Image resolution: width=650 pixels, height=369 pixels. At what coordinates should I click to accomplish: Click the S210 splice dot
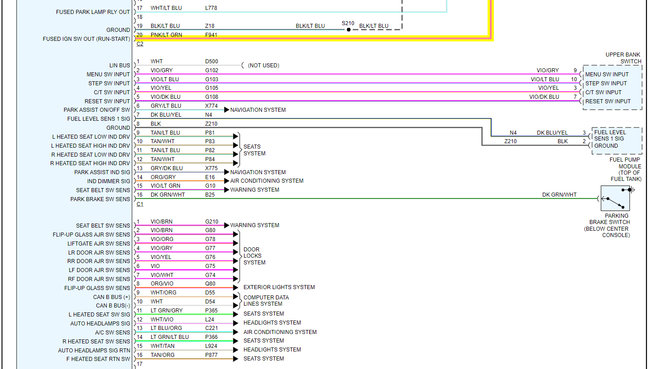click(349, 29)
